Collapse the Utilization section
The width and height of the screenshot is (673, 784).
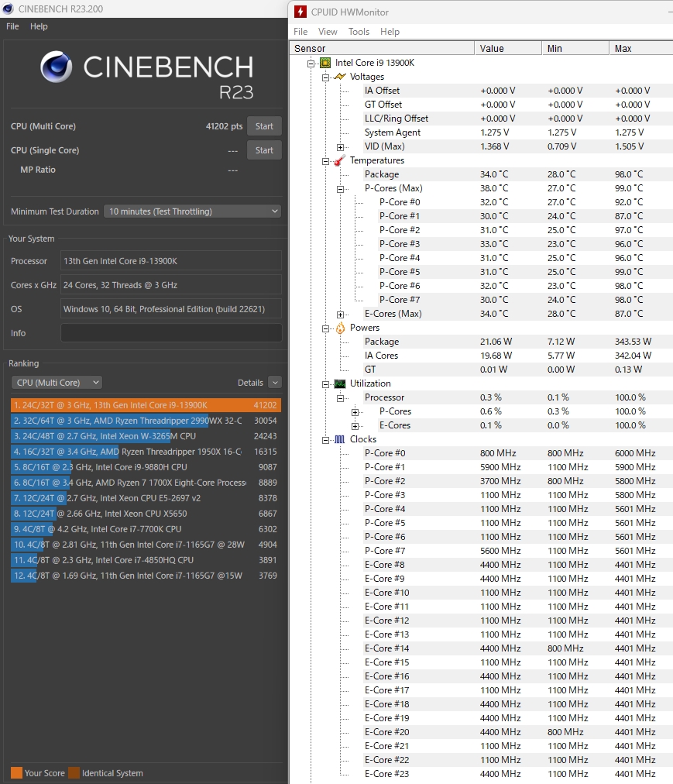point(325,384)
